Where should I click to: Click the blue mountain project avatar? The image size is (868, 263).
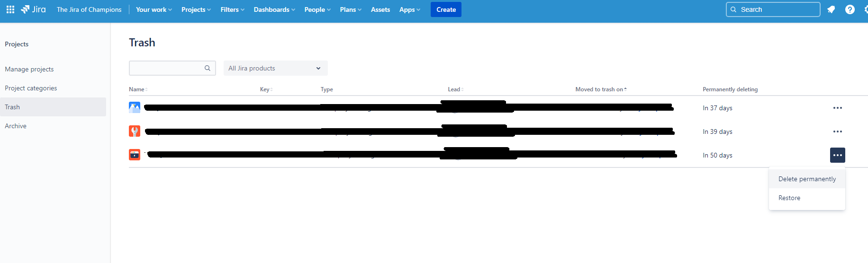135,107
